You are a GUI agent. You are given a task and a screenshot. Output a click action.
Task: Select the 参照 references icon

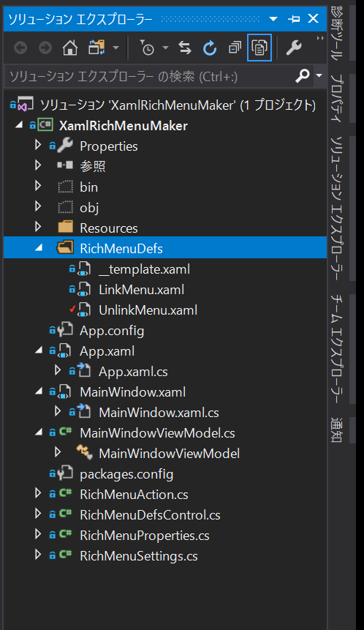64,165
